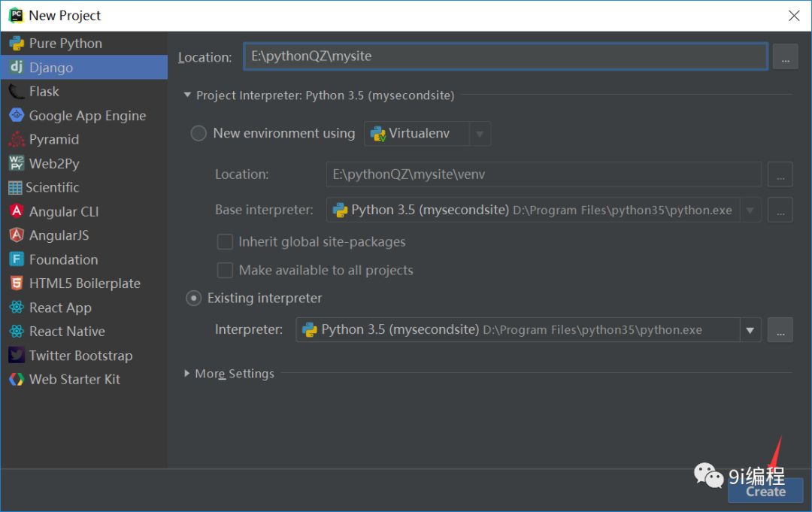Image resolution: width=812 pixels, height=512 pixels.
Task: Tick Make available to all projects
Action: tap(225, 271)
